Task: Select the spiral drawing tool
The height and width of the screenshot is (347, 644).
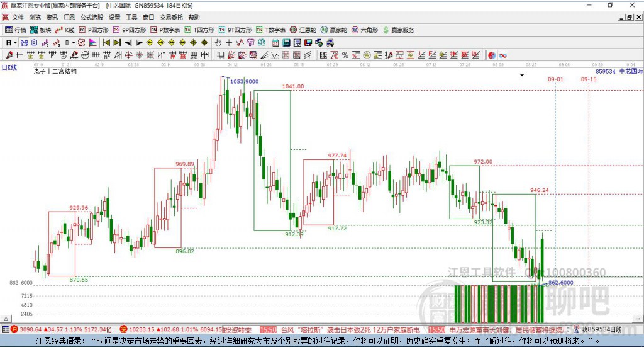Action: tap(64, 55)
